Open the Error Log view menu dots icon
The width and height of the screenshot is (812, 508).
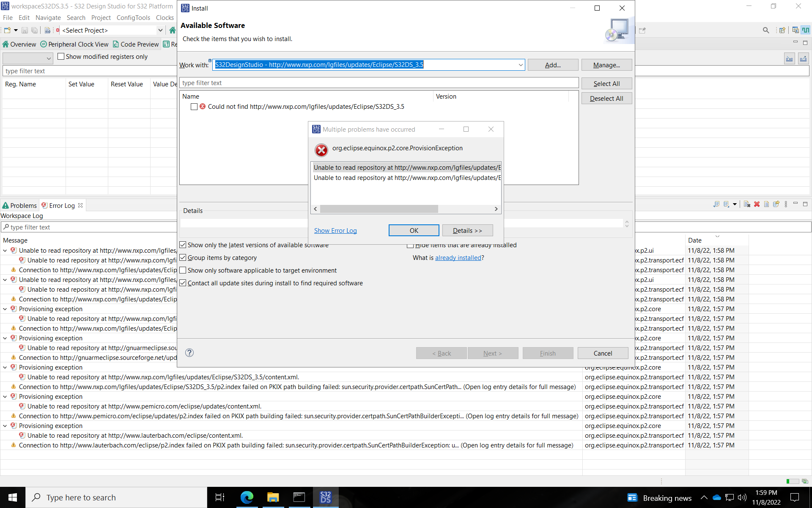coord(786,204)
